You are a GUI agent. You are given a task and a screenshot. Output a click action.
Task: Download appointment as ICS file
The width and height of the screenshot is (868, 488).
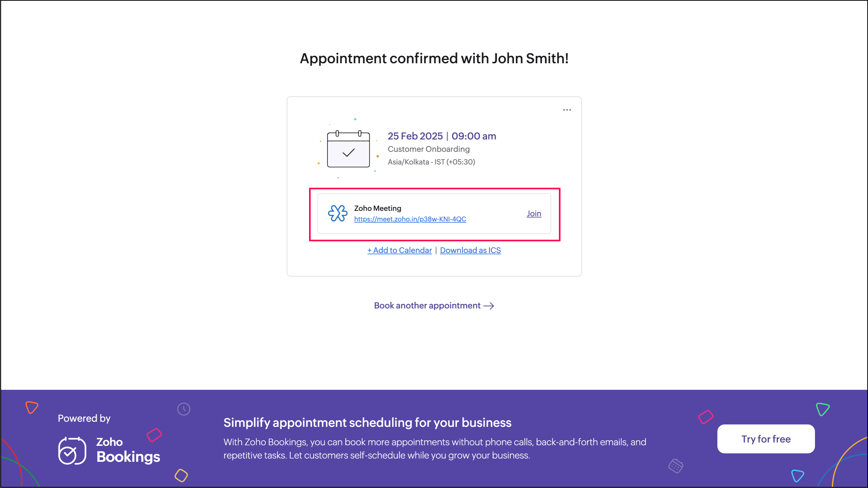470,250
